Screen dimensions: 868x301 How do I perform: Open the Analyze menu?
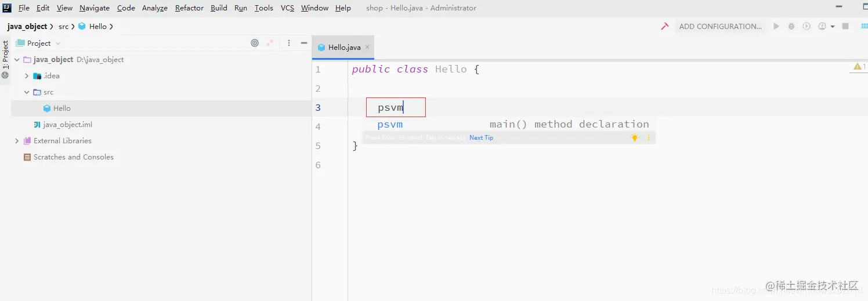pos(155,8)
